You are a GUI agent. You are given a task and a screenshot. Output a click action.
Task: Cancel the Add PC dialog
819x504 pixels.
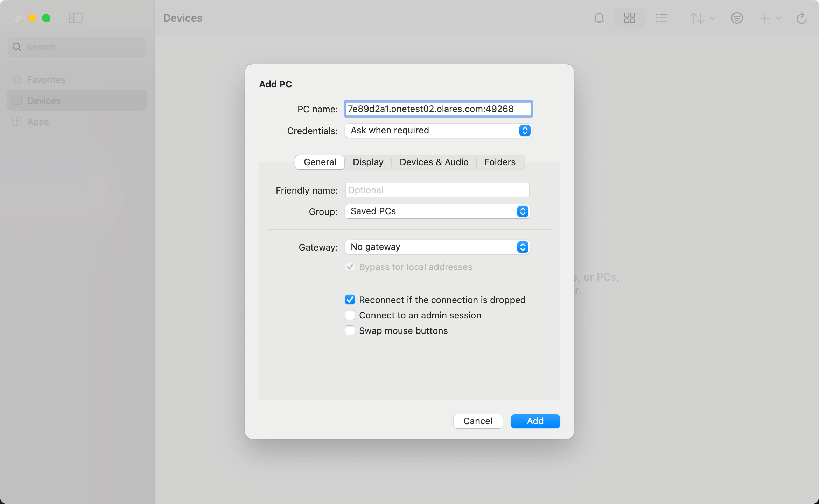pos(478,421)
